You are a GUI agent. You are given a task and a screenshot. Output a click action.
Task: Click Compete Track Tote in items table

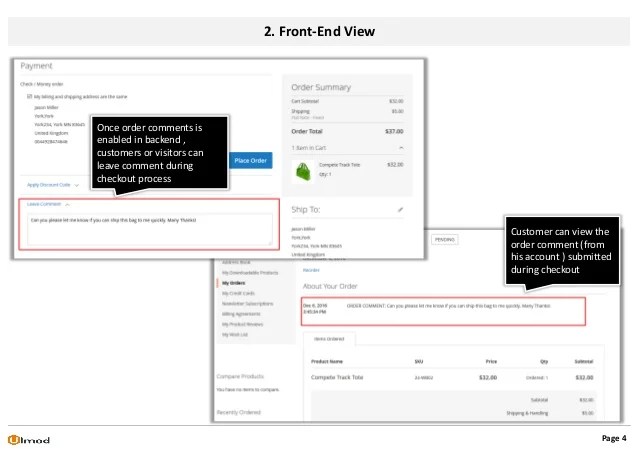point(337,377)
